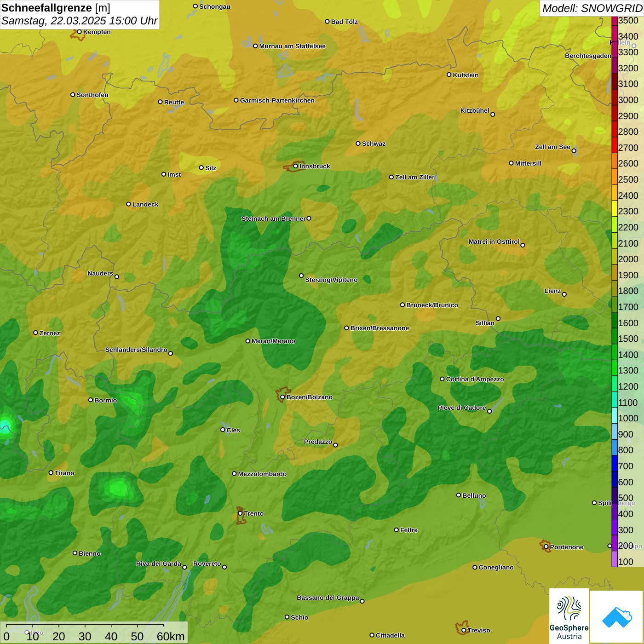Click the 'Sterzing/Vipiteno' label
The width and height of the screenshot is (644, 644).
point(331,280)
